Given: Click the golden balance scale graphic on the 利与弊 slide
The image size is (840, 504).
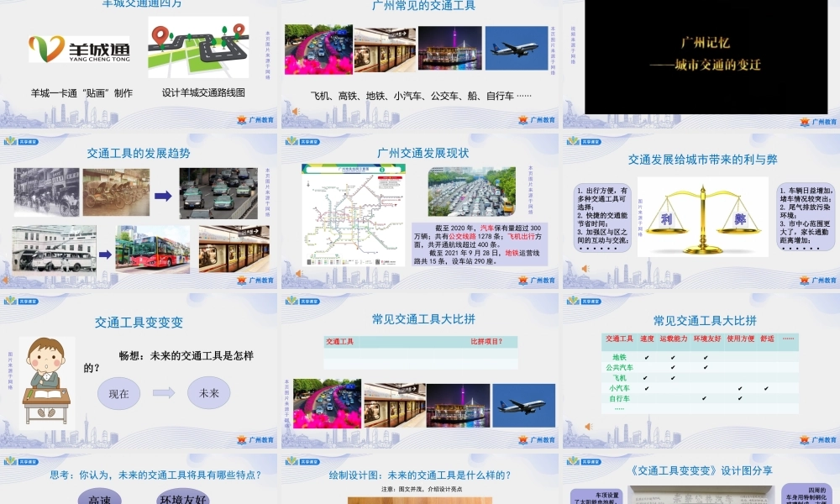Looking at the screenshot, I should point(702,217).
